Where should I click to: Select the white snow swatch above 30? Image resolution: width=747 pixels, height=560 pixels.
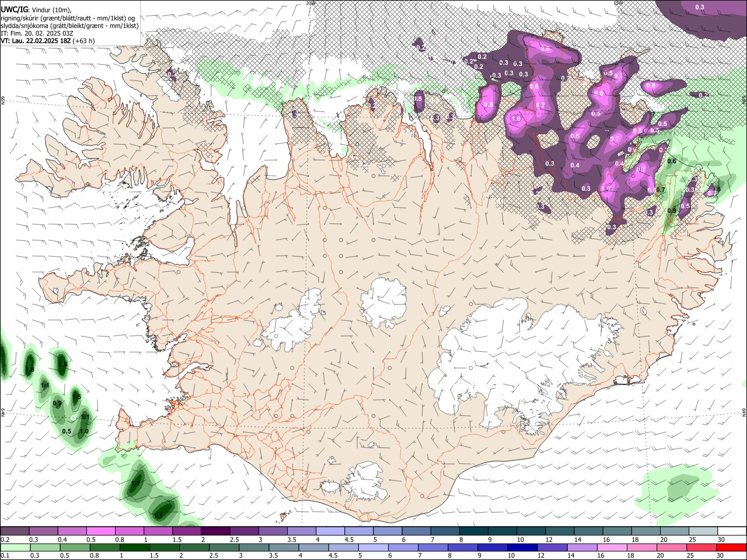tap(732, 531)
